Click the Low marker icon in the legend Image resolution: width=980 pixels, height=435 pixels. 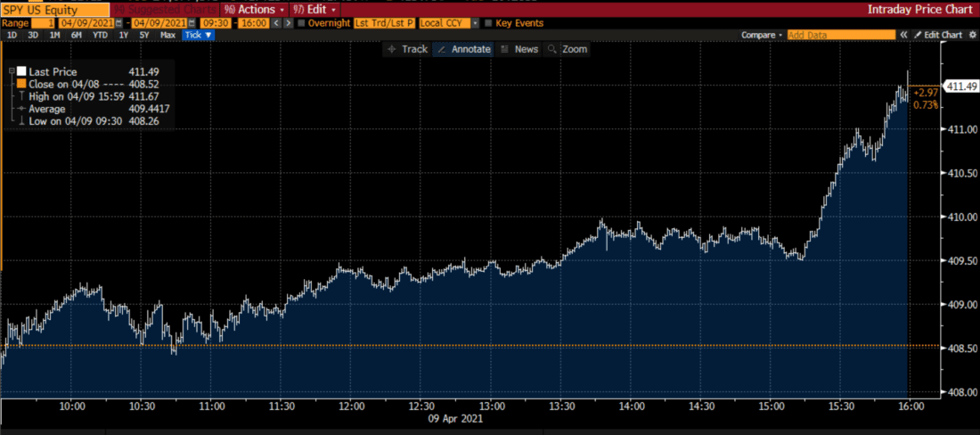click(22, 120)
